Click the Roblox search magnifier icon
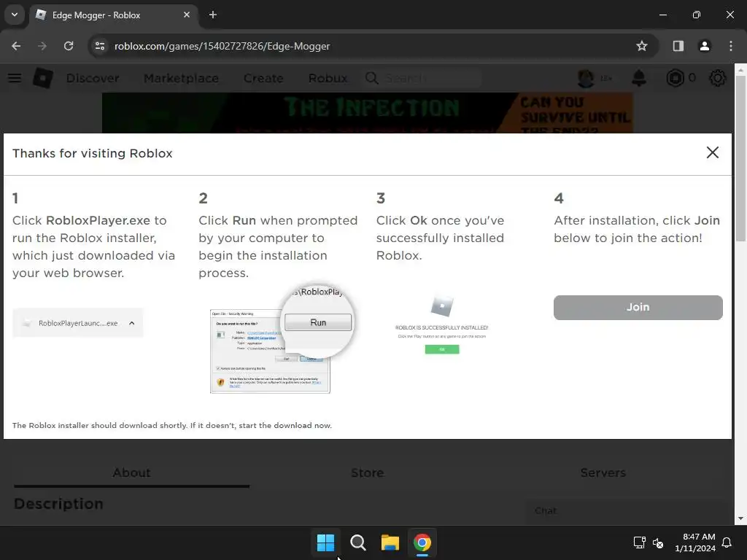747x560 pixels. tap(372, 78)
